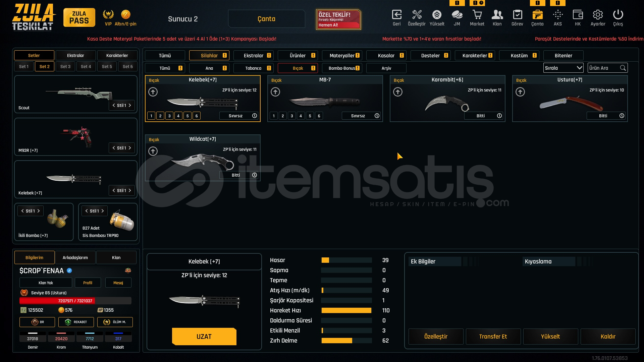This screenshot has height=362, width=644.
Task: Next style arrow for M93R [+7]
Action: click(130, 148)
